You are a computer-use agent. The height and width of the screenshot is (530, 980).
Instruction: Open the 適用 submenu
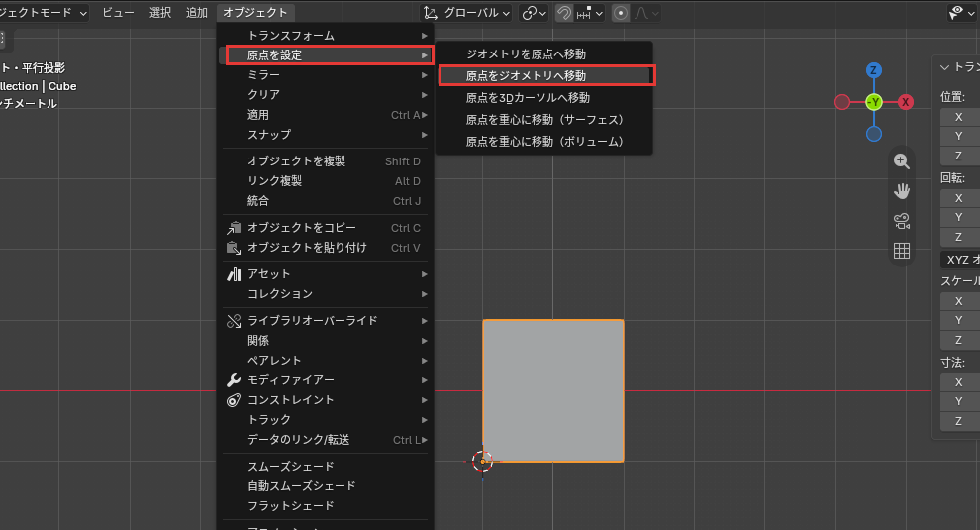(327, 115)
